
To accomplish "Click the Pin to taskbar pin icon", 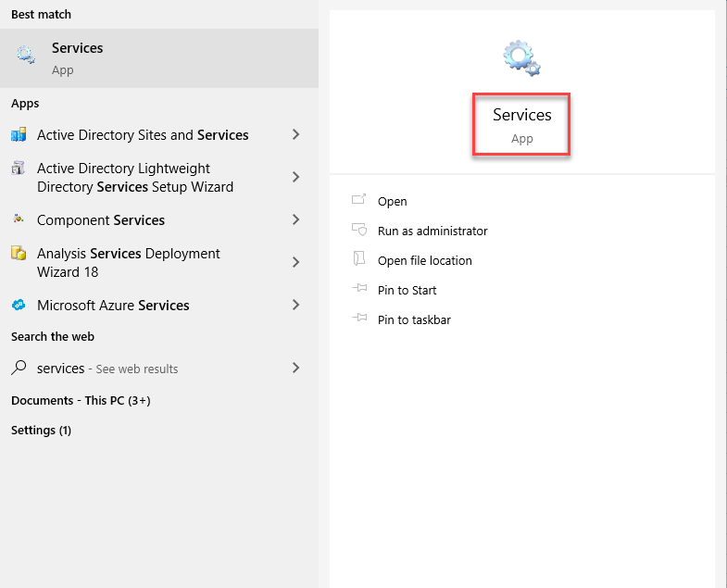I will click(x=359, y=319).
